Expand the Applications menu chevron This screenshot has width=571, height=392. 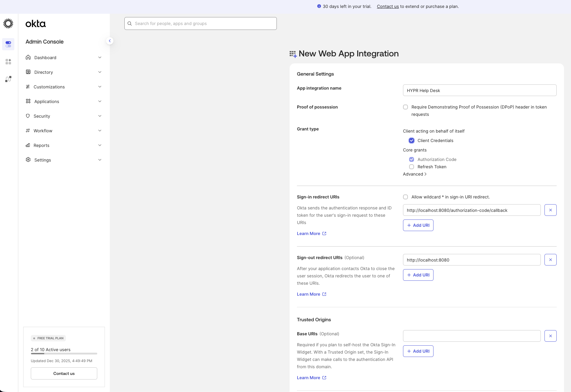(x=100, y=102)
